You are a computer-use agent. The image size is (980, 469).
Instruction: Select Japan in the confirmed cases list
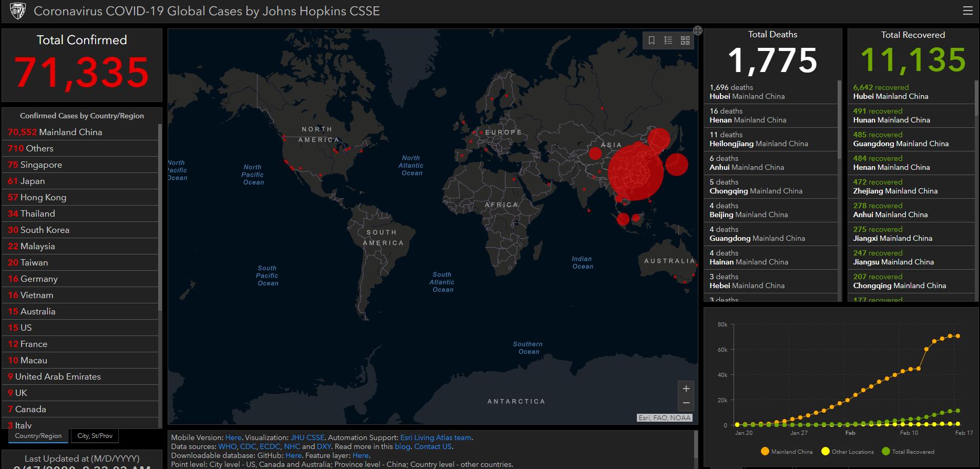pyautogui.click(x=80, y=181)
